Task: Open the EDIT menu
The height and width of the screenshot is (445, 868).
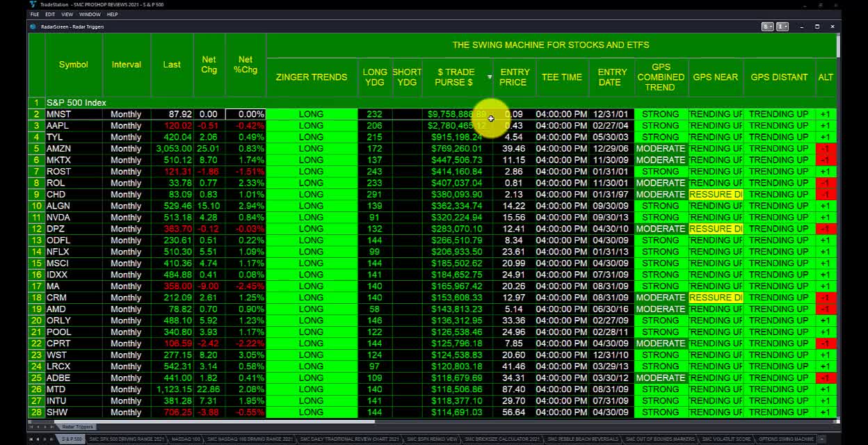Action: tap(50, 14)
